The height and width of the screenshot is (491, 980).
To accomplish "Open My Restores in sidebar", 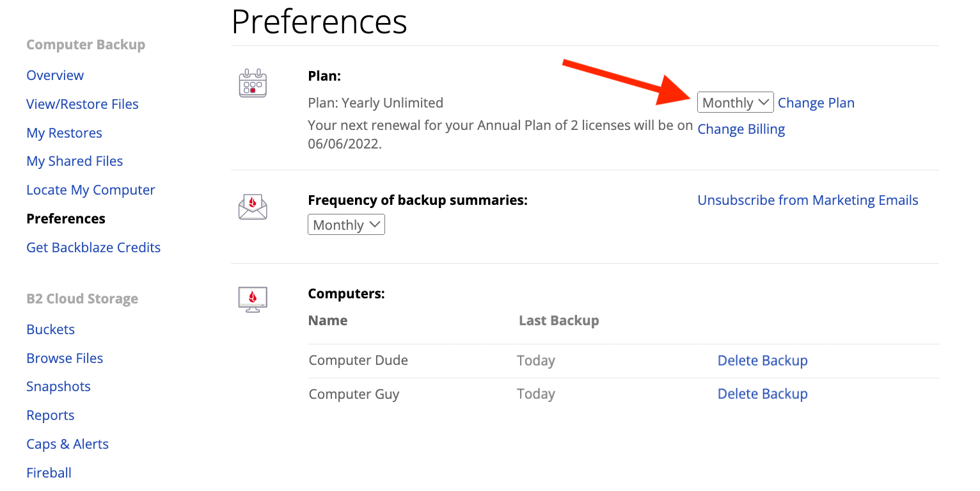I will click(64, 133).
